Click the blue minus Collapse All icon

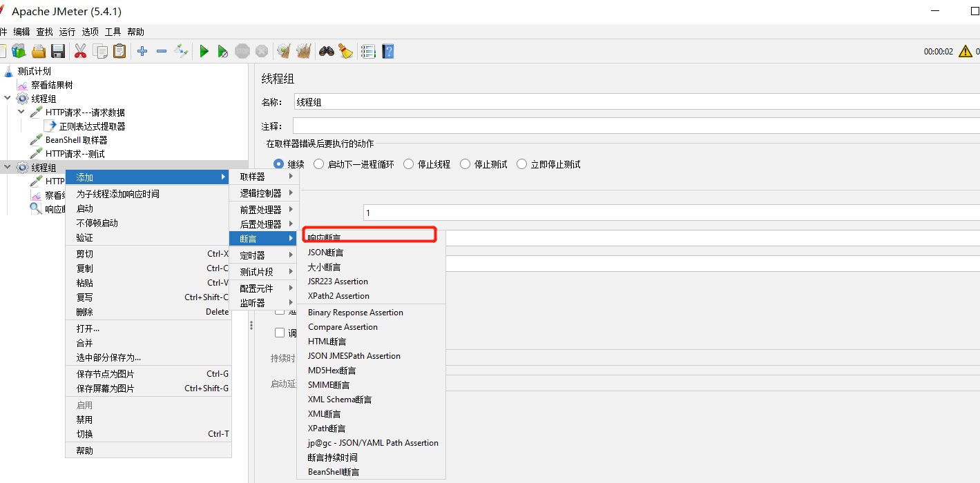pyautogui.click(x=162, y=51)
